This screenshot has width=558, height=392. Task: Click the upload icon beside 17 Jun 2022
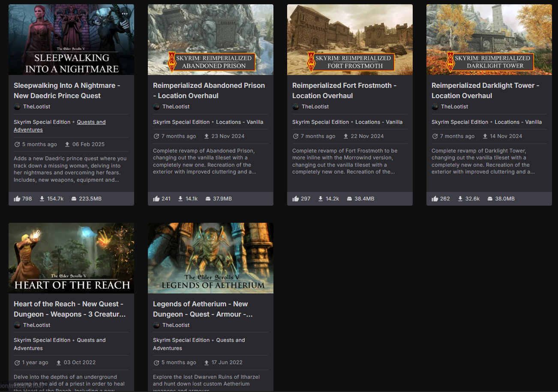207,362
